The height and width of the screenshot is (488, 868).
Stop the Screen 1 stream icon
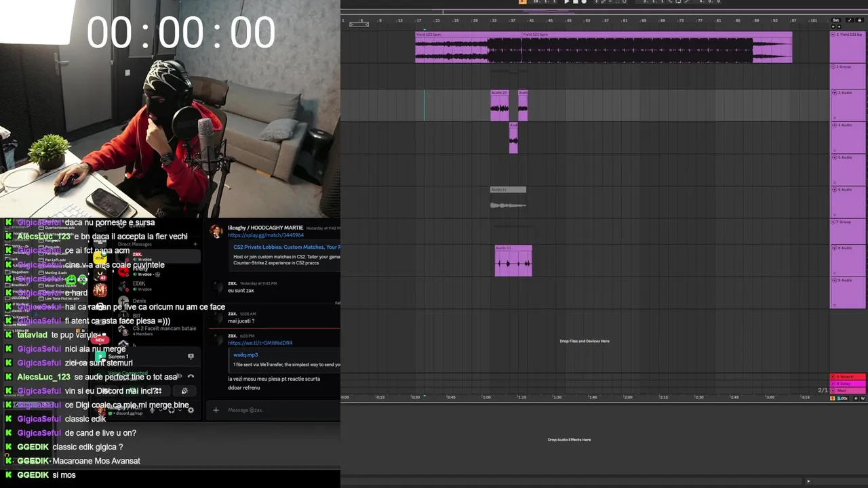coord(191,356)
